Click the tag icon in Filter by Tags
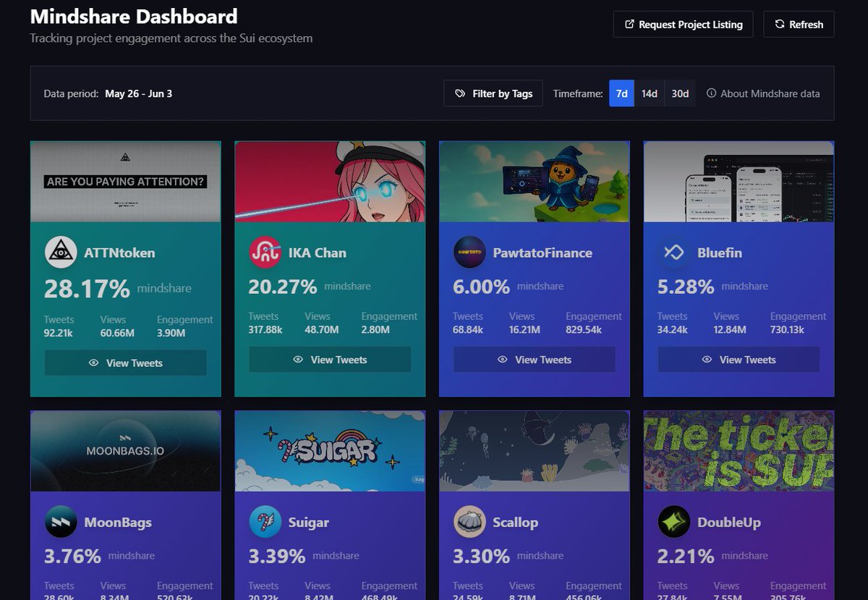Screen dimensions: 868x600 460,93
